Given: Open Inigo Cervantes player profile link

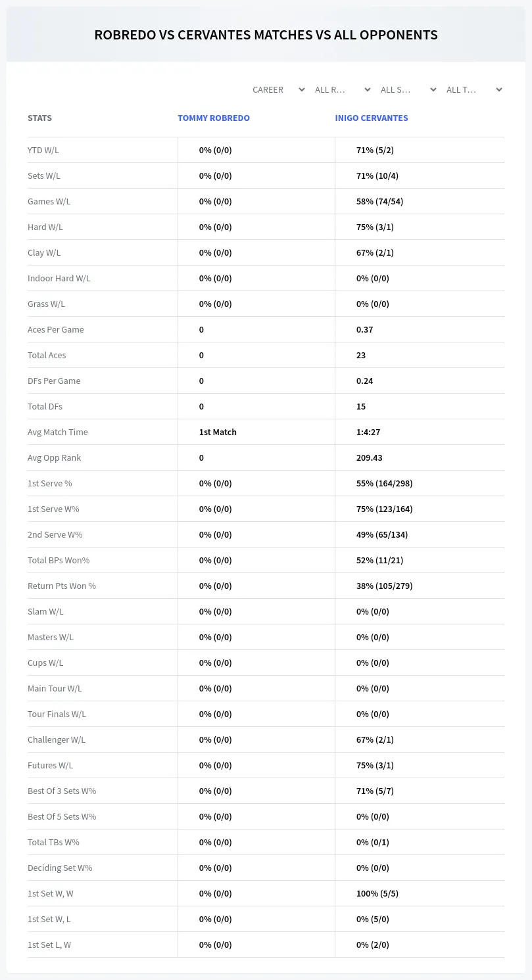Looking at the screenshot, I should pos(372,118).
